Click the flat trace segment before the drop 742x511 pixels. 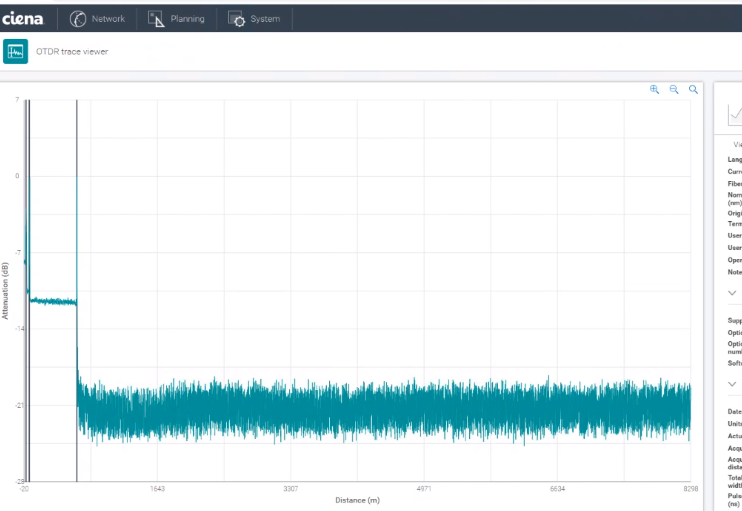tap(53, 301)
